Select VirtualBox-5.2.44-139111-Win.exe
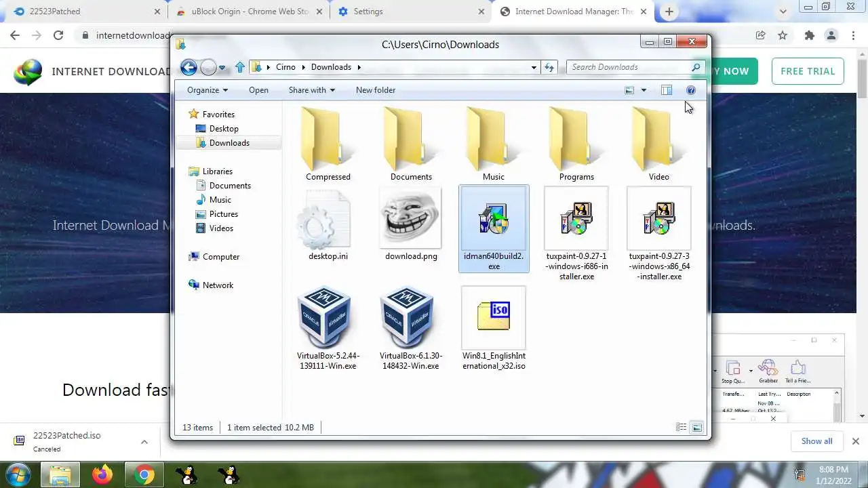 pyautogui.click(x=328, y=329)
